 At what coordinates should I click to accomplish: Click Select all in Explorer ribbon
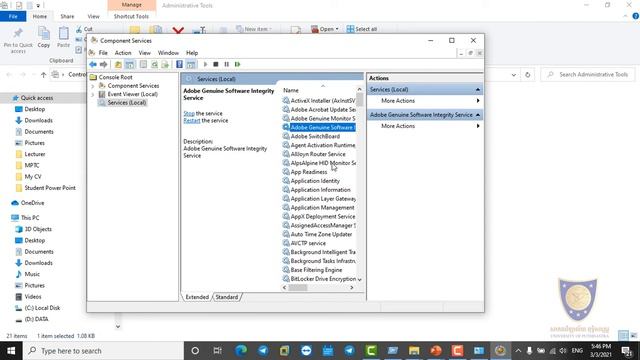pos(362,29)
